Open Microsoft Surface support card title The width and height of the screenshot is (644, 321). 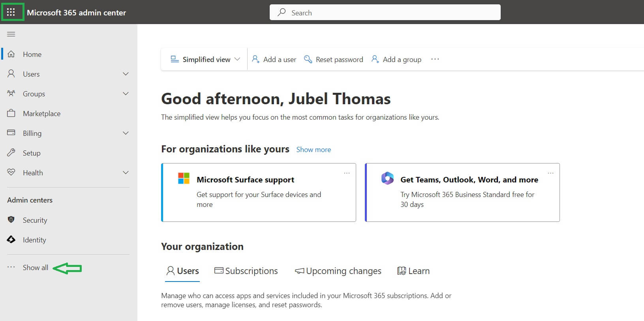click(245, 180)
